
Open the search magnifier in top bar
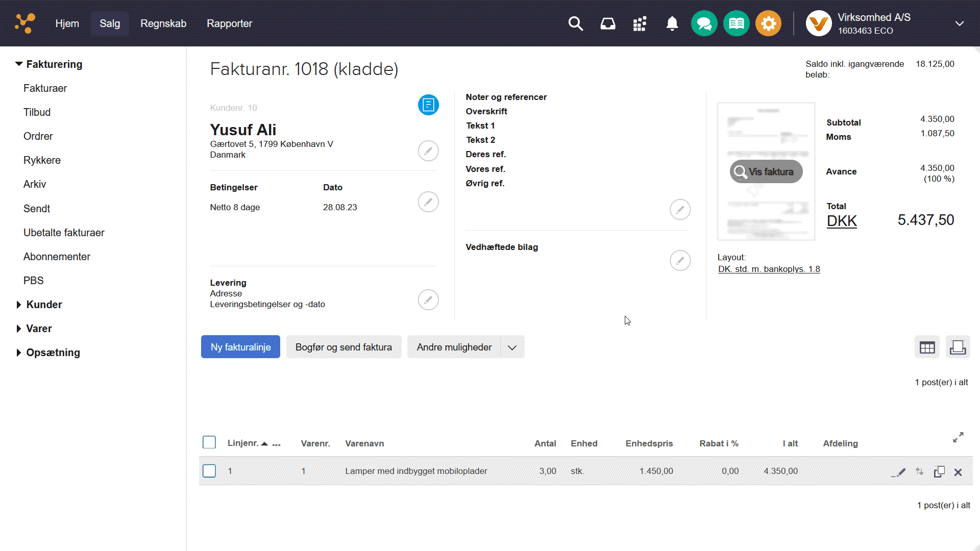(x=575, y=23)
